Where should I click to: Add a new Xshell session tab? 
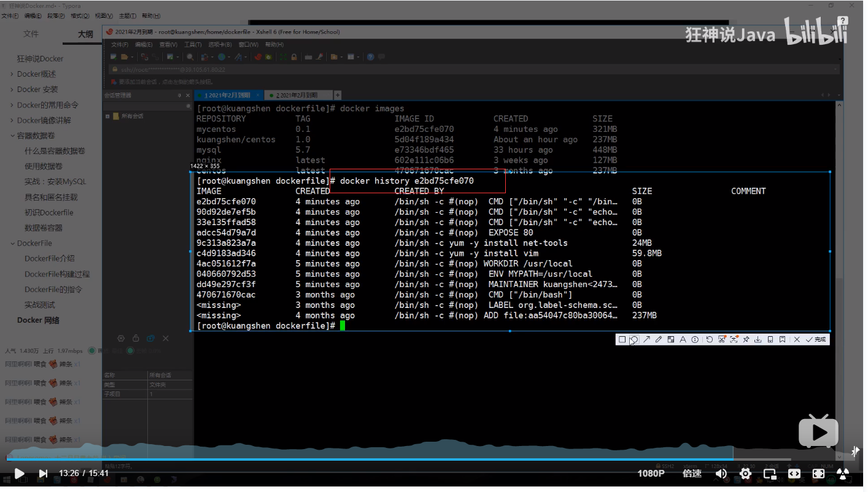[337, 95]
